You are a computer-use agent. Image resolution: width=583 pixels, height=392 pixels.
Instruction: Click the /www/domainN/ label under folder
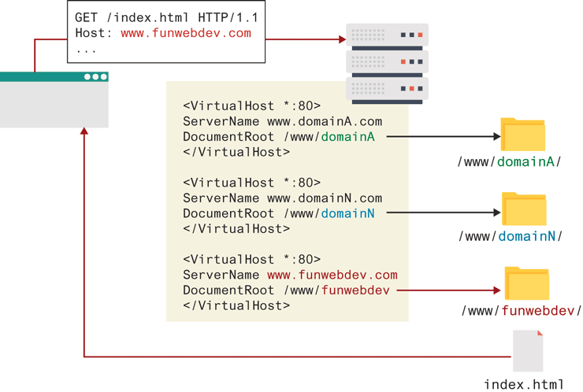click(510, 236)
